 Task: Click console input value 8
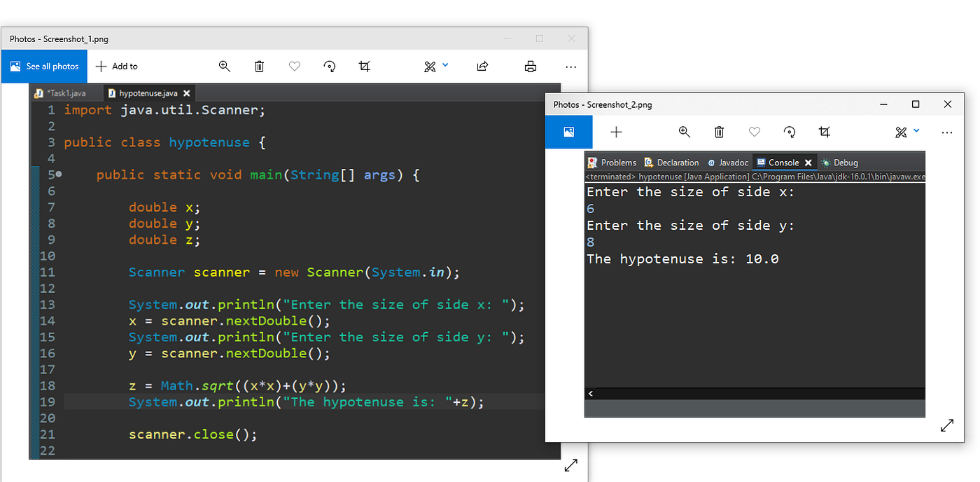(x=591, y=242)
